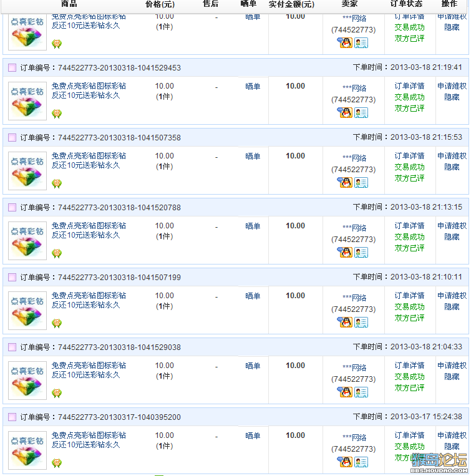Image resolution: width=471 pixels, height=476 pixels.
Task: Open QQ chat icon for 21:19:41 order seller
Action: point(345,112)
